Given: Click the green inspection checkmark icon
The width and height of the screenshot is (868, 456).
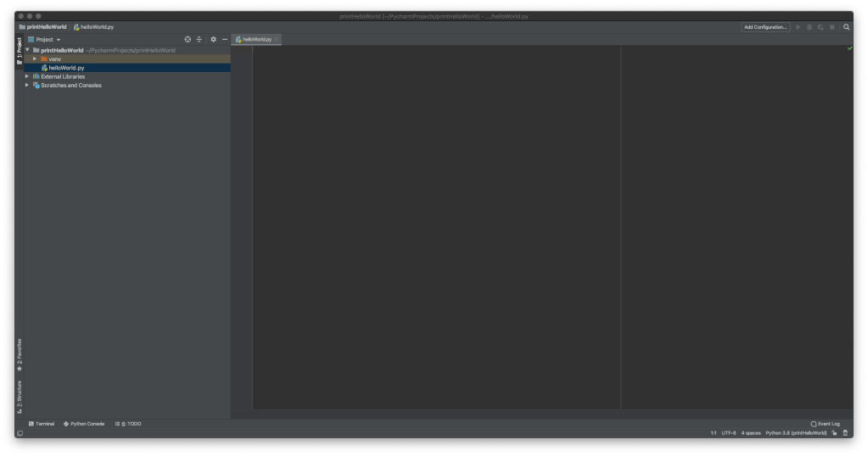Looking at the screenshot, I should [849, 48].
